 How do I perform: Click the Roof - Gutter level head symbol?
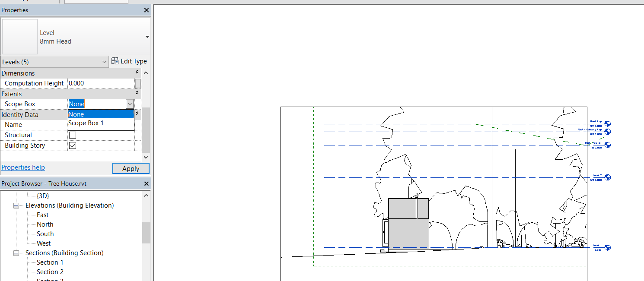(x=608, y=145)
